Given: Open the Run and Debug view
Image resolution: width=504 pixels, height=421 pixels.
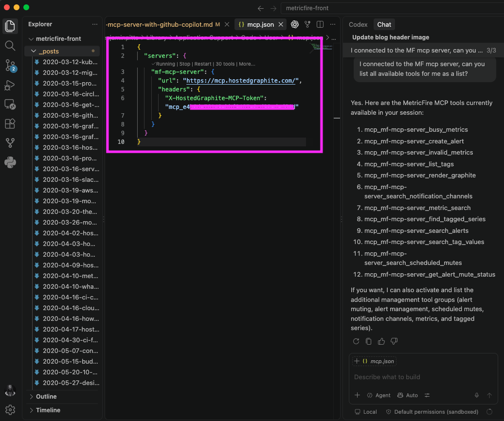Looking at the screenshot, I should 10,86.
